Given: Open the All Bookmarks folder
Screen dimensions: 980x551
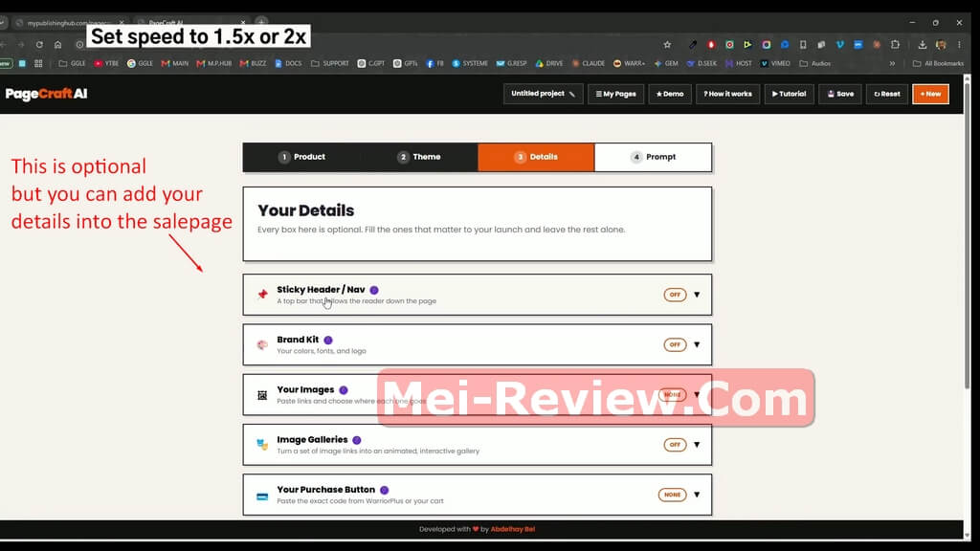Looking at the screenshot, I should point(938,63).
